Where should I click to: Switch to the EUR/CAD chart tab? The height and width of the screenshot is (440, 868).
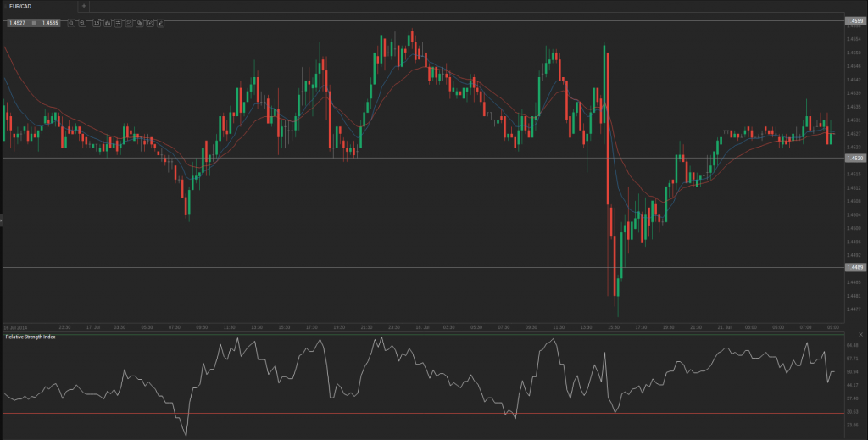(x=20, y=6)
